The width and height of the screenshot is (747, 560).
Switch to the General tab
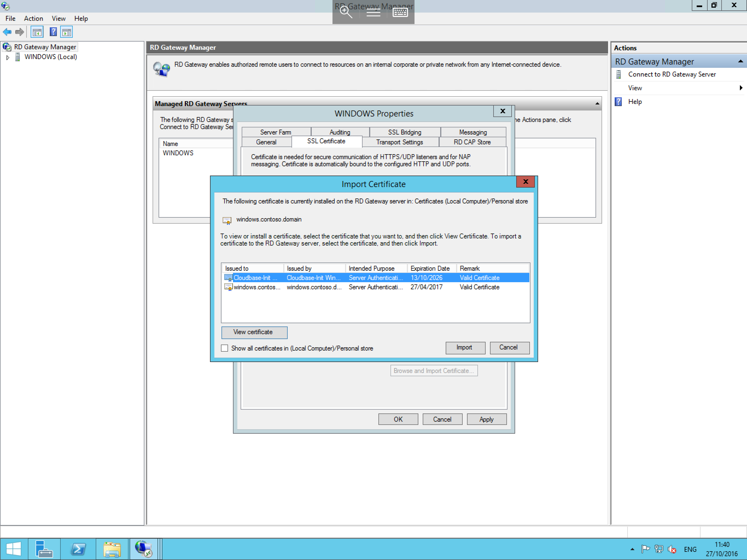(x=266, y=142)
